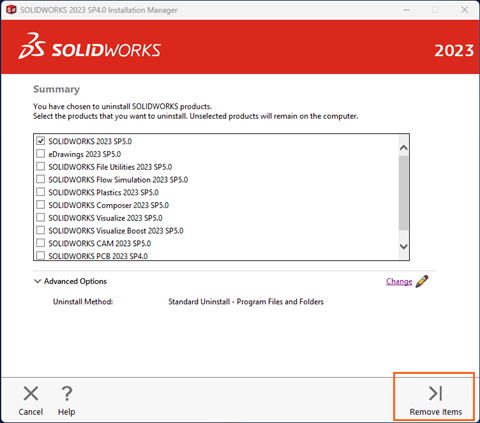
Task: Click the Cancel X icon
Action: [x=31, y=393]
